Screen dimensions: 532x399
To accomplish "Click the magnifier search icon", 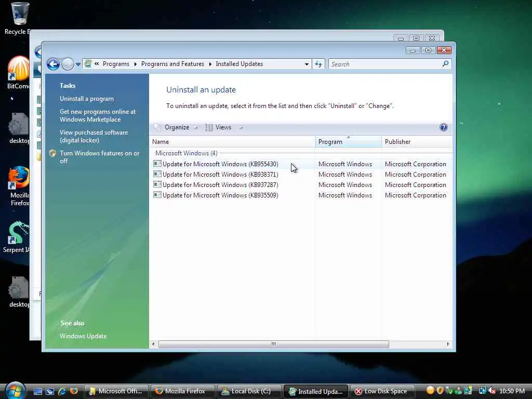I will (445, 64).
